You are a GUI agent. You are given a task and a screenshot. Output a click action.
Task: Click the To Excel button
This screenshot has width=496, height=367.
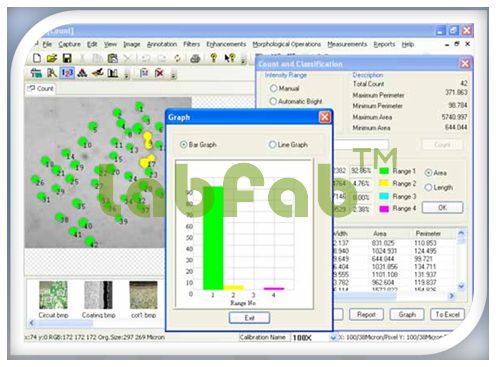(x=447, y=314)
